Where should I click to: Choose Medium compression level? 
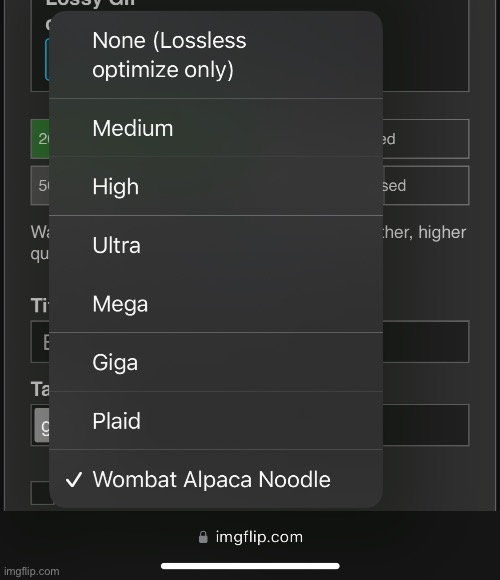[x=216, y=128]
